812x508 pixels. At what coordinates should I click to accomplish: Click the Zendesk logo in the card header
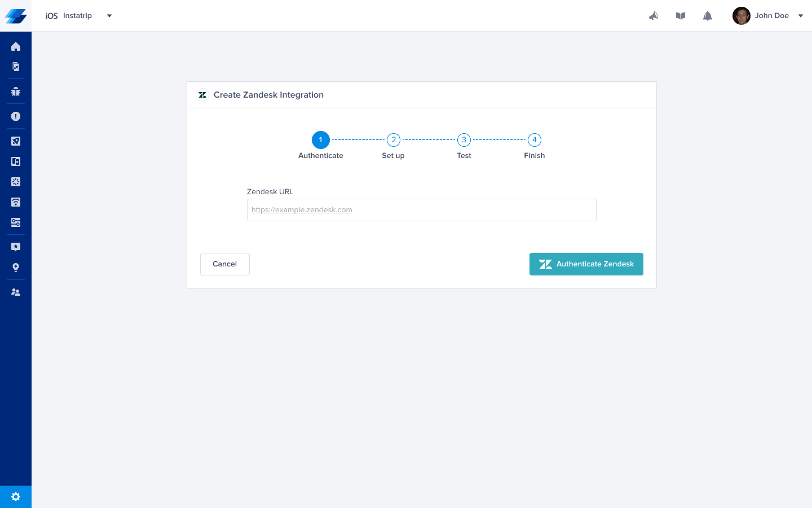(x=202, y=95)
